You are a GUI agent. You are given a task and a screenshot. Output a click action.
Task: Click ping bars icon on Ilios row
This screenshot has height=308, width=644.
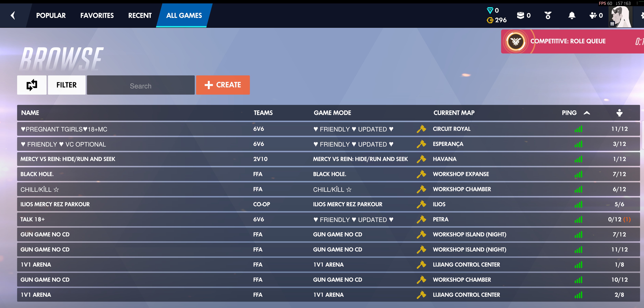click(578, 204)
